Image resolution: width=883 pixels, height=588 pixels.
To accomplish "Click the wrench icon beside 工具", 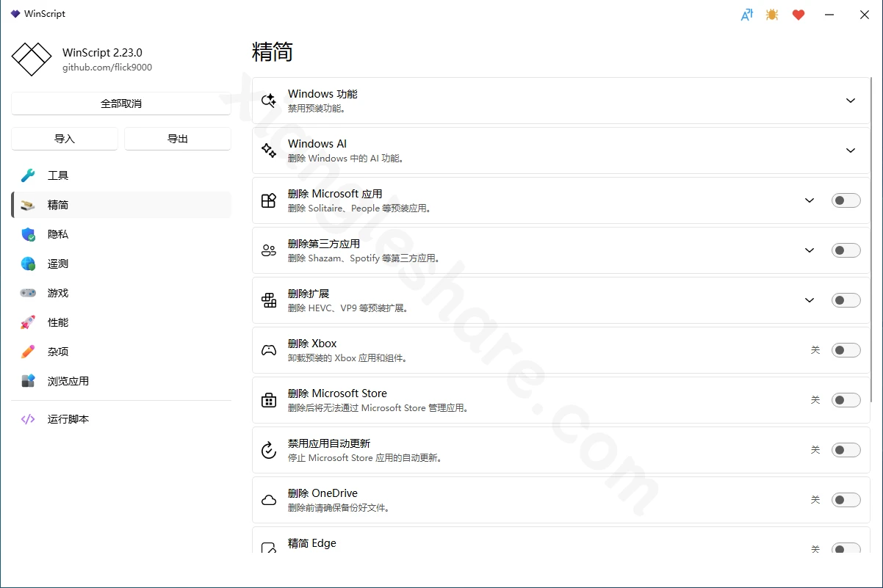I will click(x=28, y=175).
